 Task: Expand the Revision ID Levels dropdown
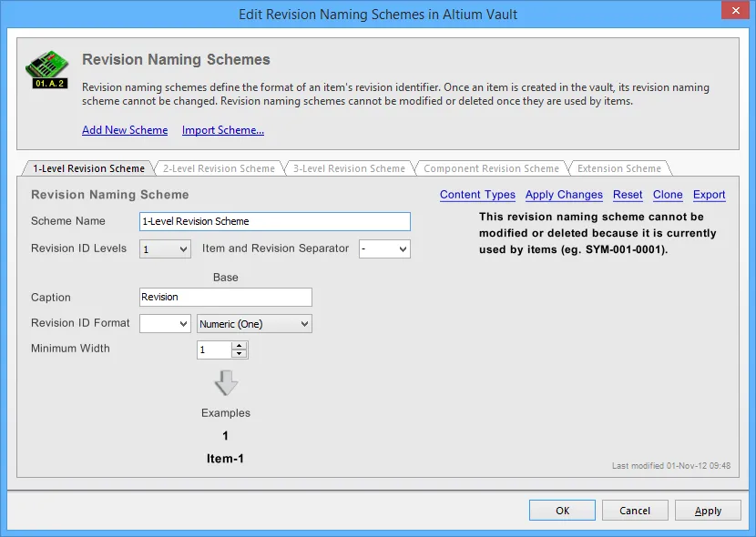click(165, 249)
